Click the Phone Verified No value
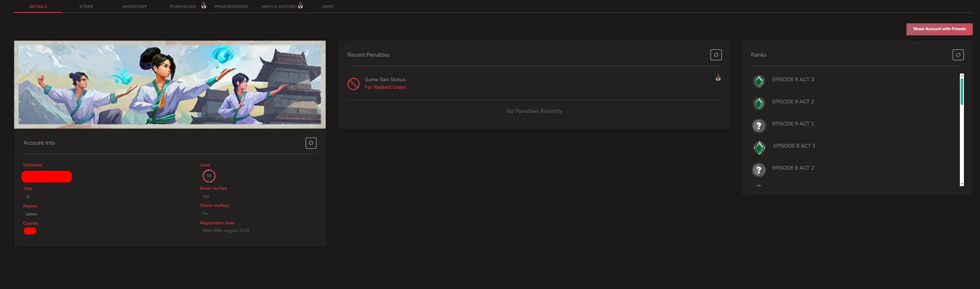This screenshot has width=980, height=289. pyautogui.click(x=205, y=213)
